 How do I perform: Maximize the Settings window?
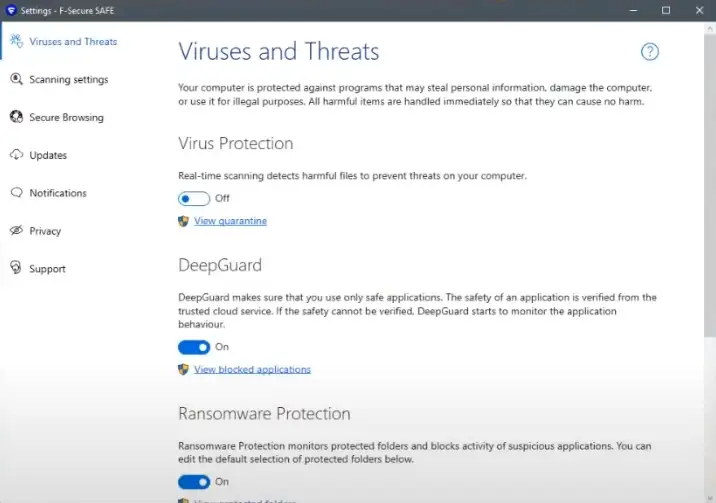point(666,10)
